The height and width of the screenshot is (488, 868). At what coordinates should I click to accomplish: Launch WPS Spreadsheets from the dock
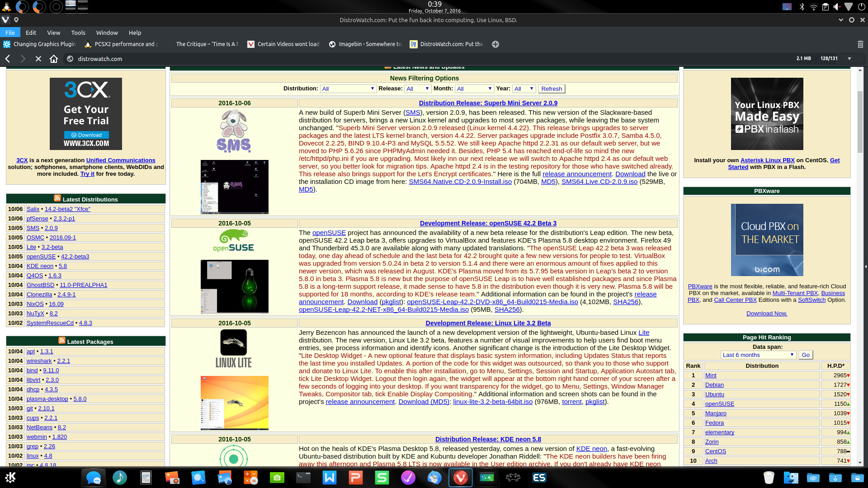tap(382, 478)
